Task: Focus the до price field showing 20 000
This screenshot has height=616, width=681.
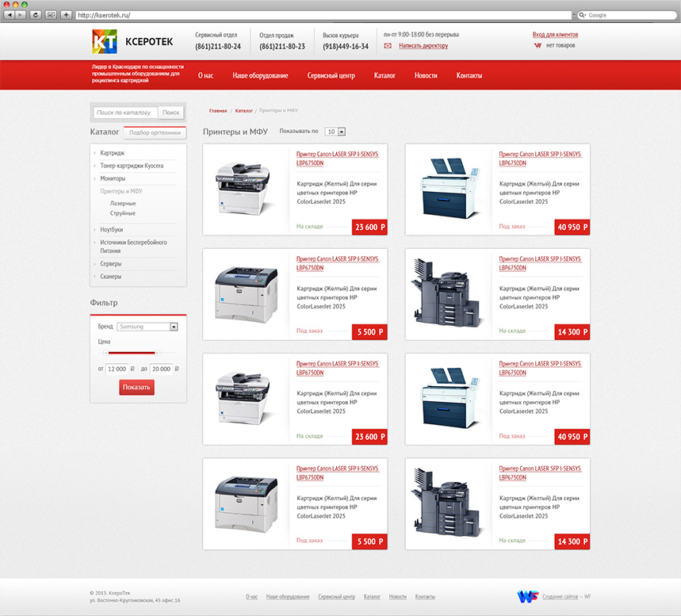Action: tap(161, 369)
